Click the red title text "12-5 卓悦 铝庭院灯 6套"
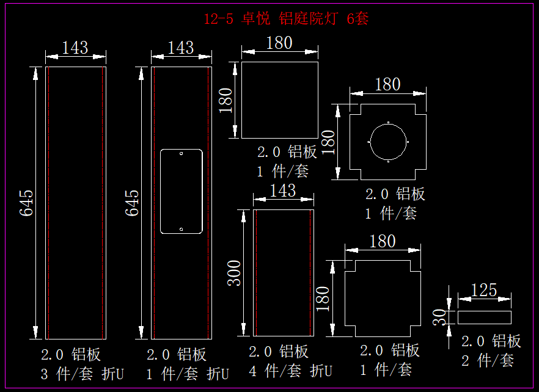539x392 pixels. coord(286,19)
